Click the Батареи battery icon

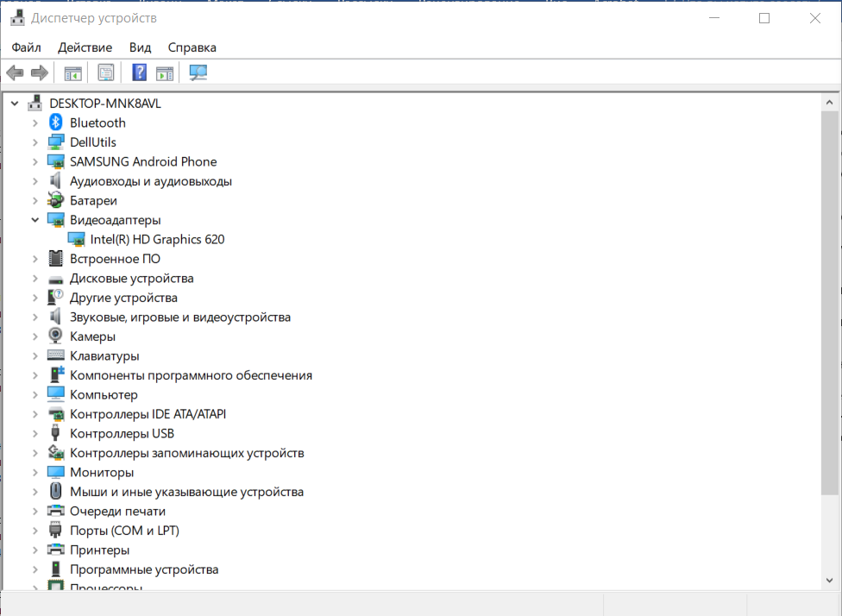[56, 200]
